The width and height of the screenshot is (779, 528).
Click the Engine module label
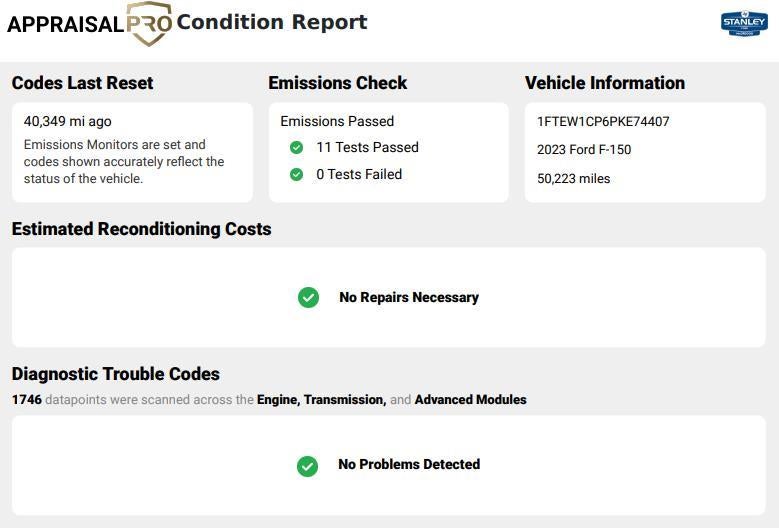click(x=277, y=400)
